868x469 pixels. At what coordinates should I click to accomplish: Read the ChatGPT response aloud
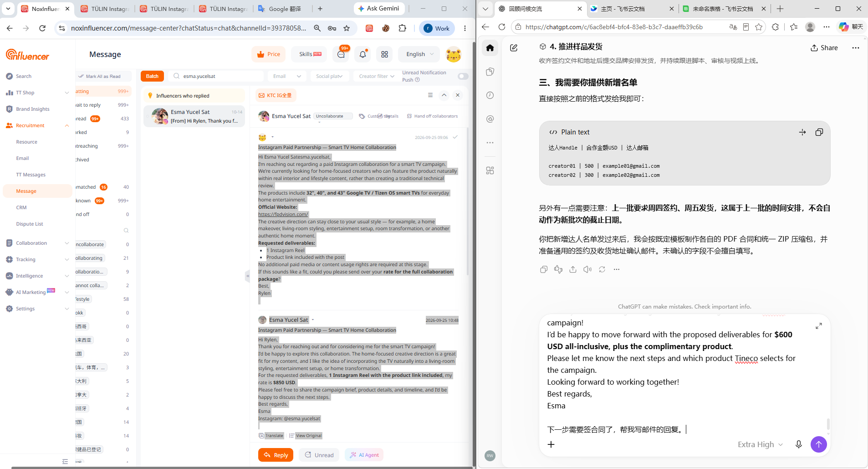[x=587, y=269]
